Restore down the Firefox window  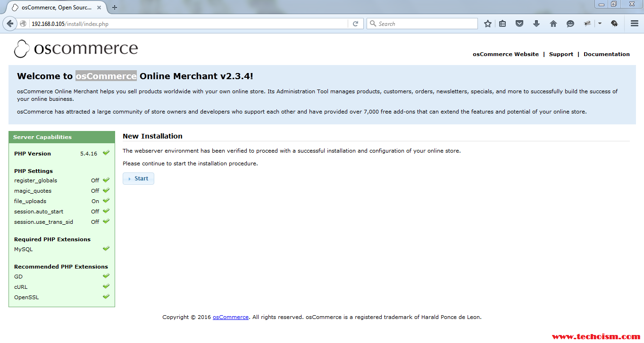click(x=613, y=4)
